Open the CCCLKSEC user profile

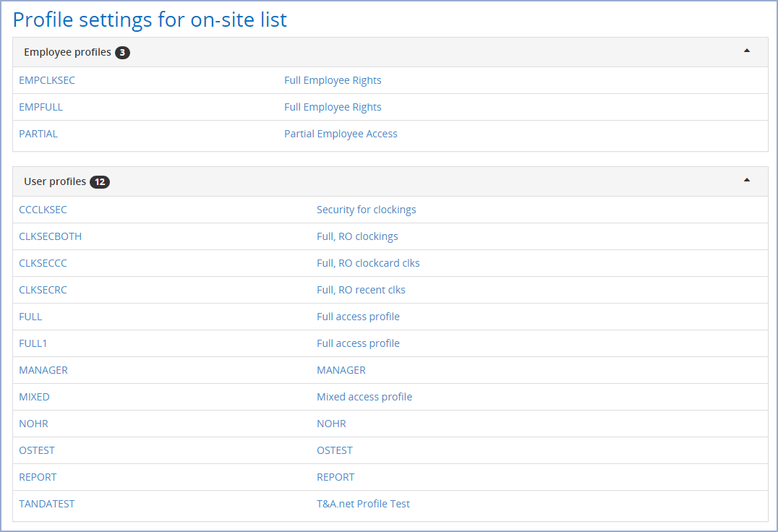[43, 210]
